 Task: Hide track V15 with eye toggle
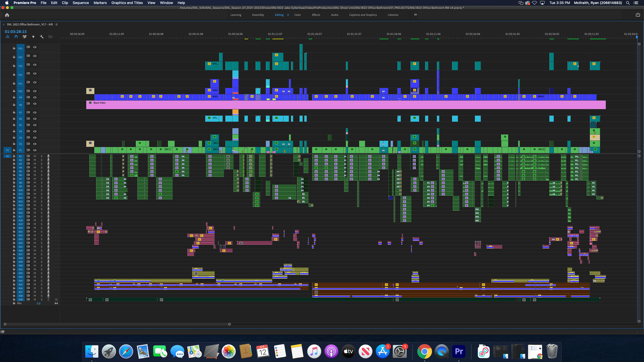click(x=35, y=47)
